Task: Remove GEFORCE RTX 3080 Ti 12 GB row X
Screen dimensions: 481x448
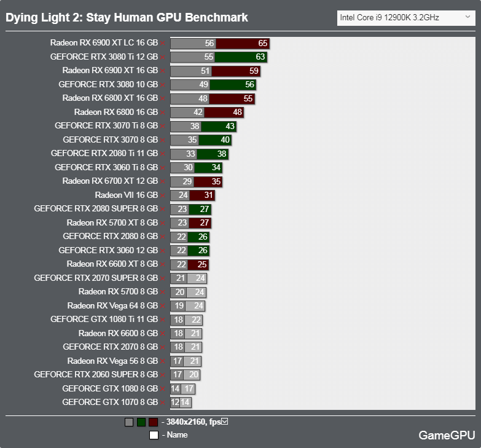Action: 163,57
